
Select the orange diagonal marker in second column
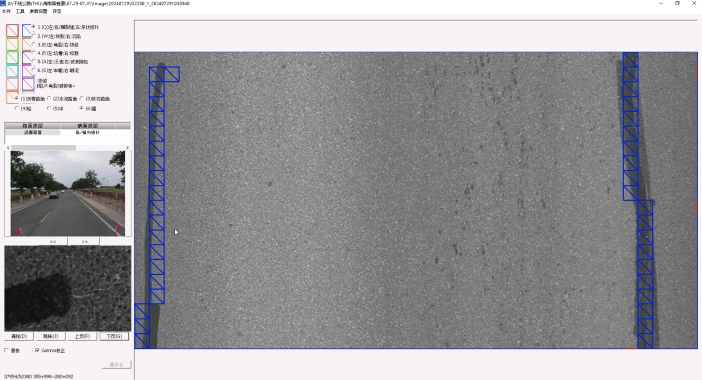tap(27, 44)
